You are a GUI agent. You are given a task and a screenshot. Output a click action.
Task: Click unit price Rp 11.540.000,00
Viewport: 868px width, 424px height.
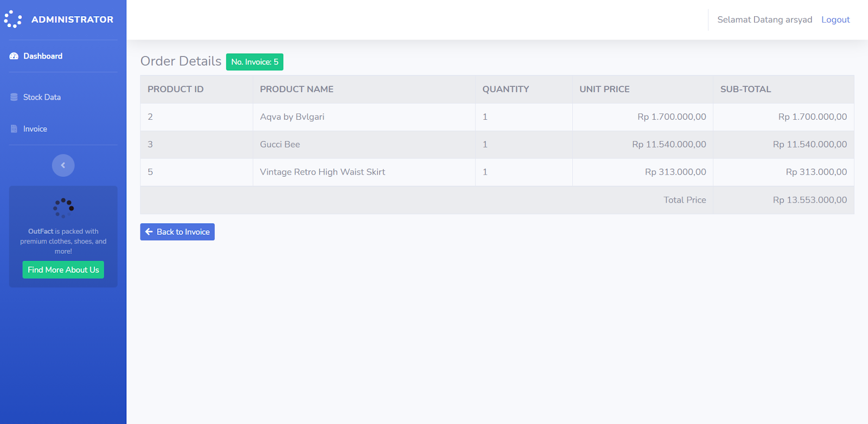coord(669,144)
